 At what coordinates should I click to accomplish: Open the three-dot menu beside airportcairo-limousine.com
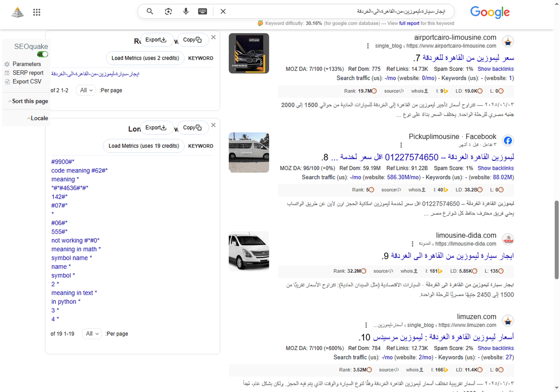pos(368,45)
